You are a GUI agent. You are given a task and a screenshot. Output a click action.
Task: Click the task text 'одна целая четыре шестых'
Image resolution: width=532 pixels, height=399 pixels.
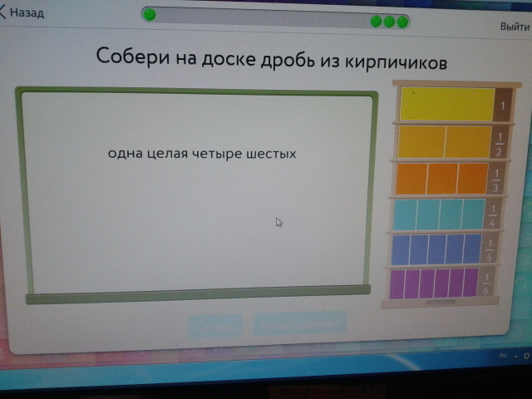[202, 154]
